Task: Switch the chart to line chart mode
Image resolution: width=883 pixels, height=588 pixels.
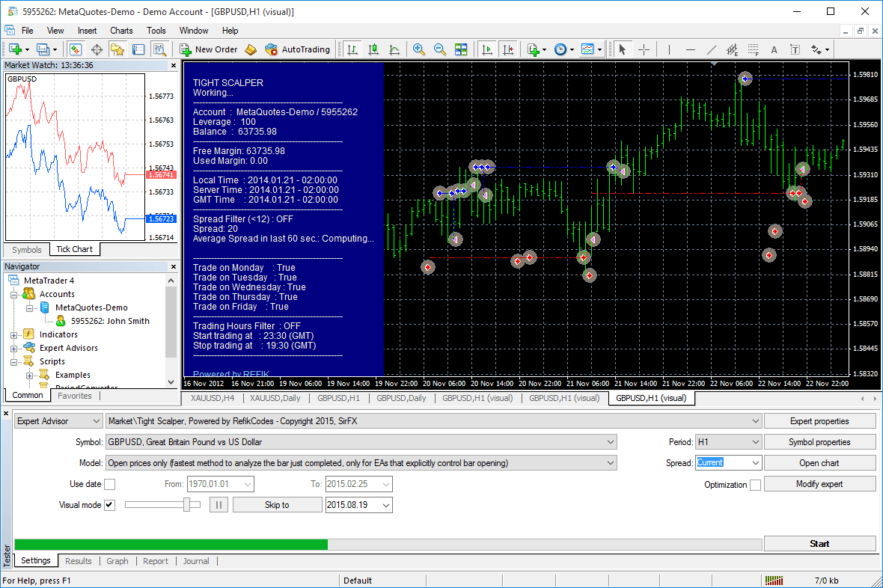Action: 394,49
